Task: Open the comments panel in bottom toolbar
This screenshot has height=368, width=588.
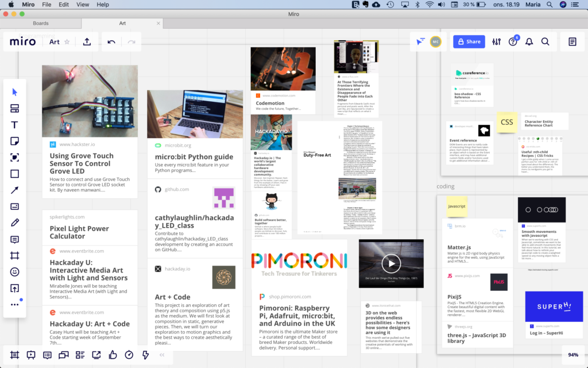Action: pos(47,355)
